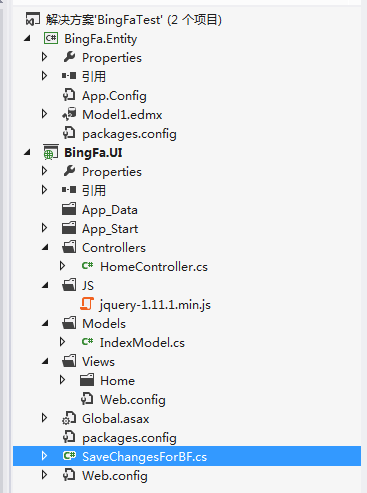Select the App.Config file

coord(114,96)
